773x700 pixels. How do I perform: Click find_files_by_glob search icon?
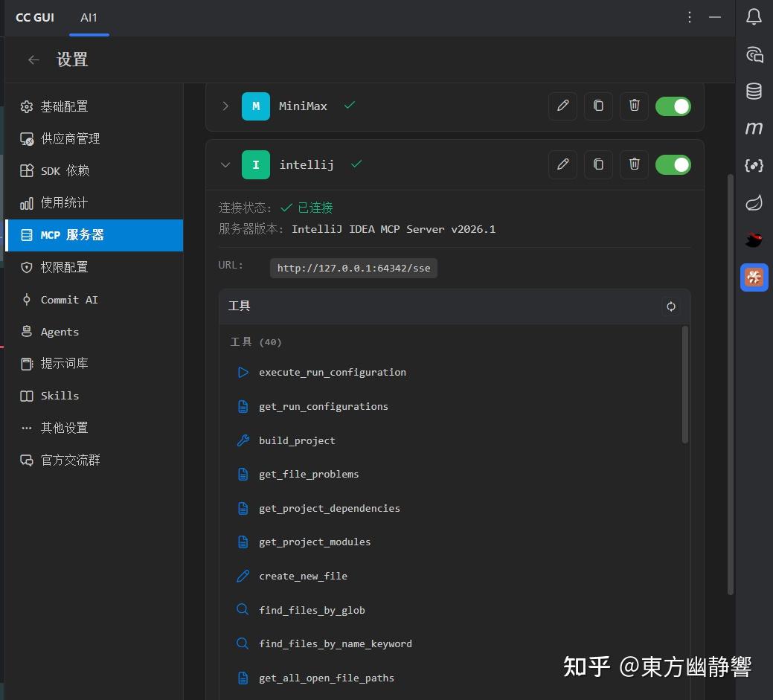pyautogui.click(x=243, y=610)
